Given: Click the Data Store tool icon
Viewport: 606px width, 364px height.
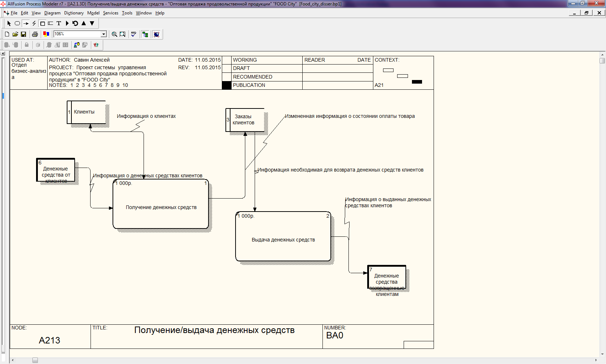Looking at the screenshot, I should pyautogui.click(x=50, y=23).
